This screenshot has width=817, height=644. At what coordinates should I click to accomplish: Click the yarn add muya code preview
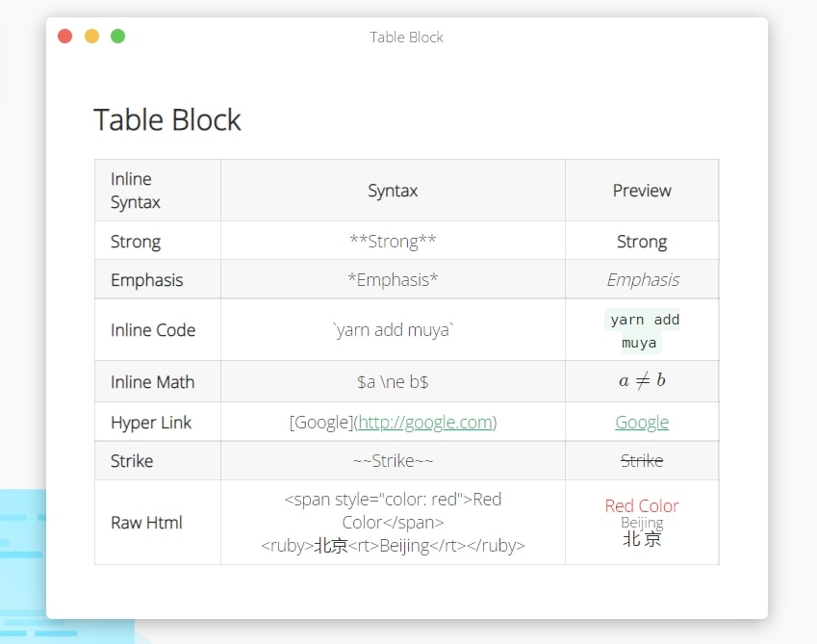(642, 331)
